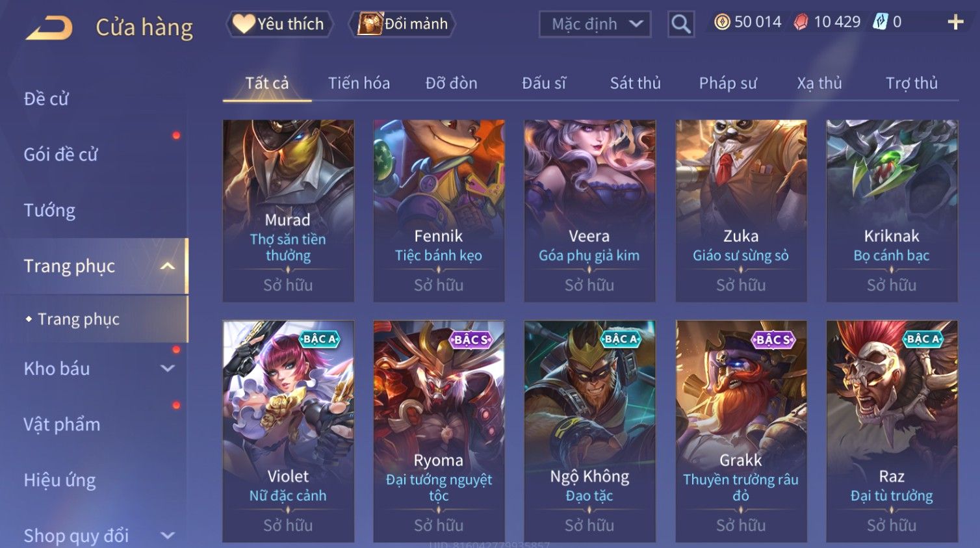Open the search magnifier icon
The image size is (980, 548).
[x=680, y=25]
